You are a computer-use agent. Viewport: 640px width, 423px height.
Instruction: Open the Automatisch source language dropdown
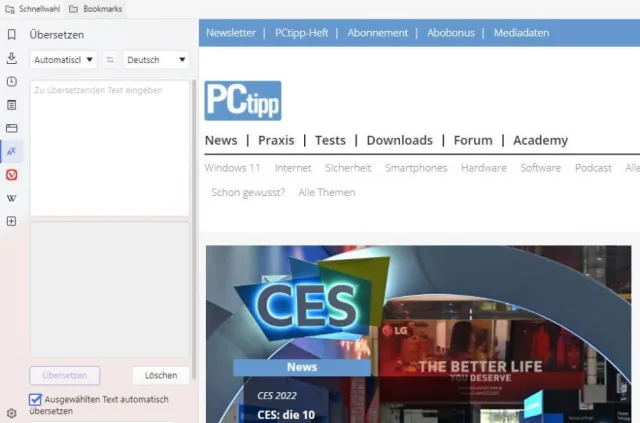(63, 60)
